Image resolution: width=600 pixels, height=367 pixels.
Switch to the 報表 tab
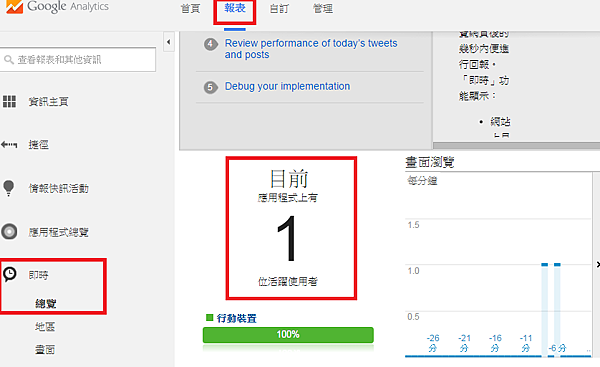pyautogui.click(x=235, y=8)
